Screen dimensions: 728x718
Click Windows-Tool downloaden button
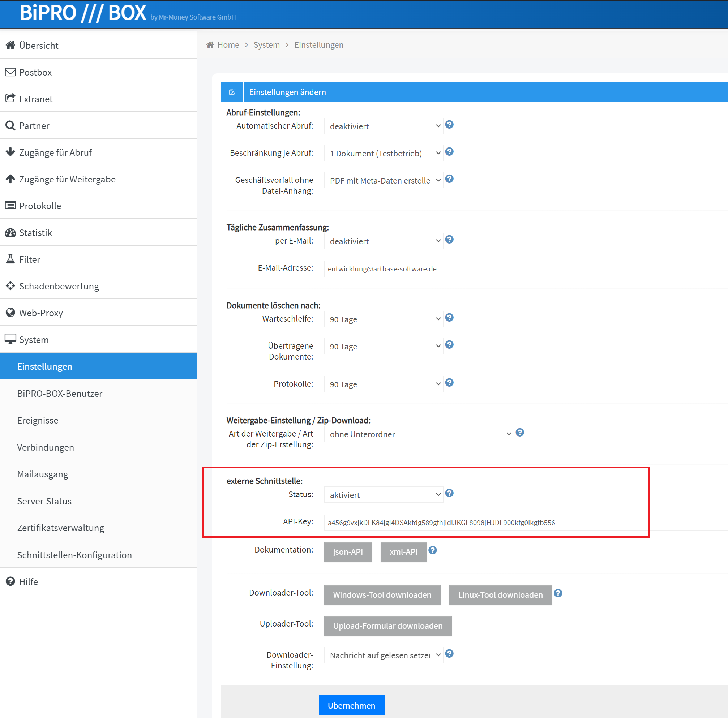tap(382, 595)
